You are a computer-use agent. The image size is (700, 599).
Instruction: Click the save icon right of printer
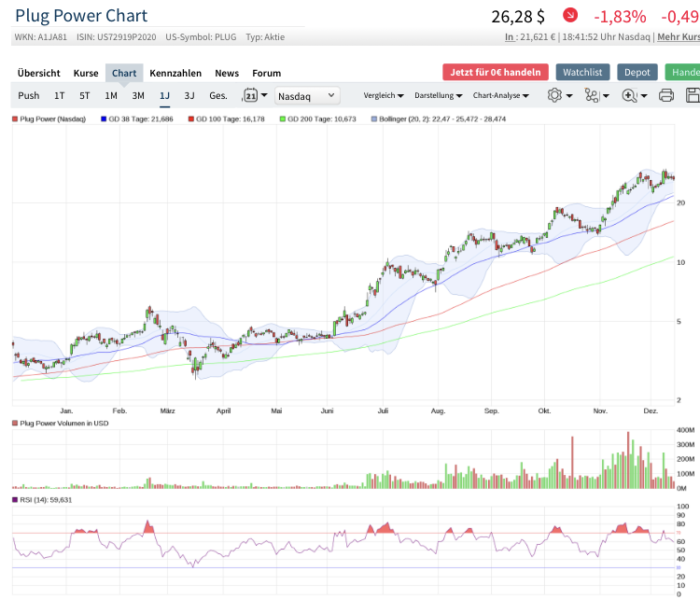point(693,95)
